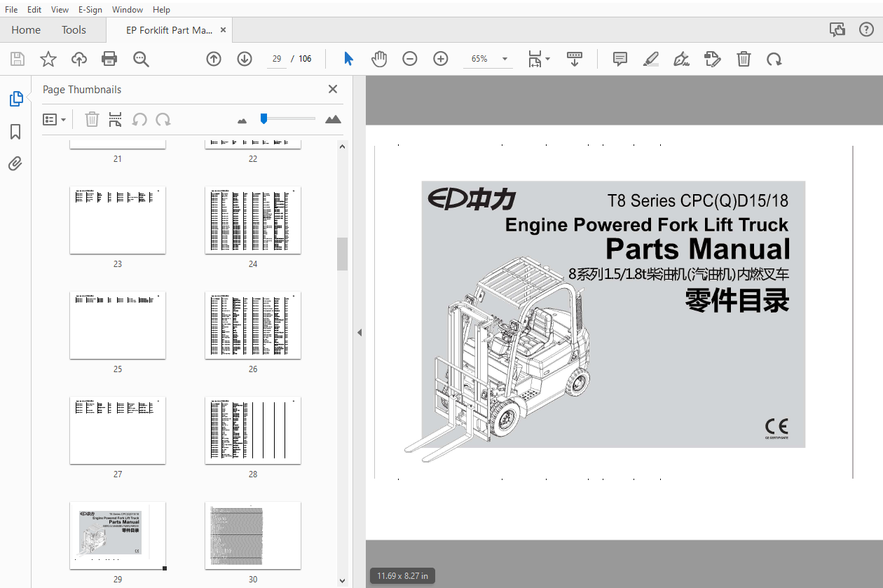The height and width of the screenshot is (588, 883).
Task: Select the page 28 thumbnail
Action: (253, 430)
